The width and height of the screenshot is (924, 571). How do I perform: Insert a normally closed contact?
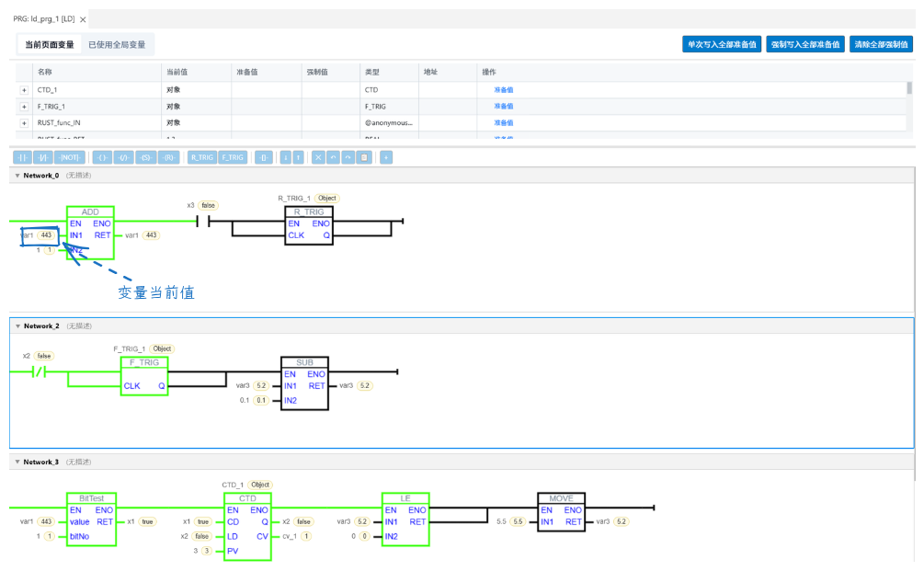tap(43, 157)
